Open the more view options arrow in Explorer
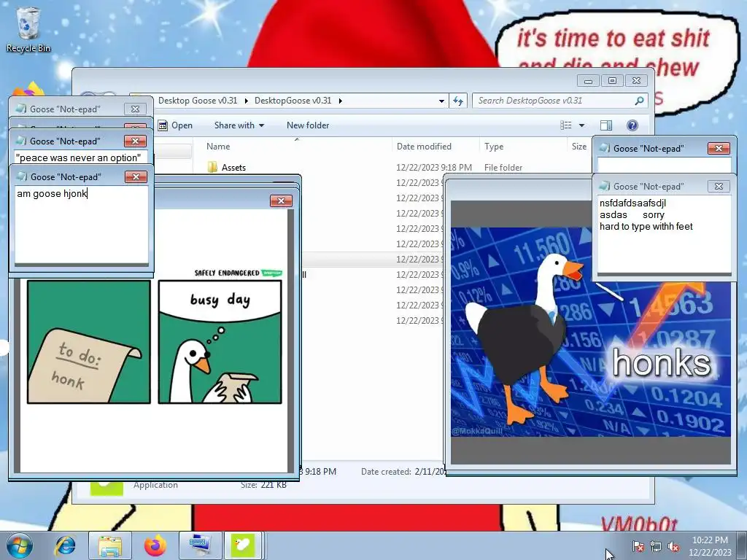 (x=581, y=125)
